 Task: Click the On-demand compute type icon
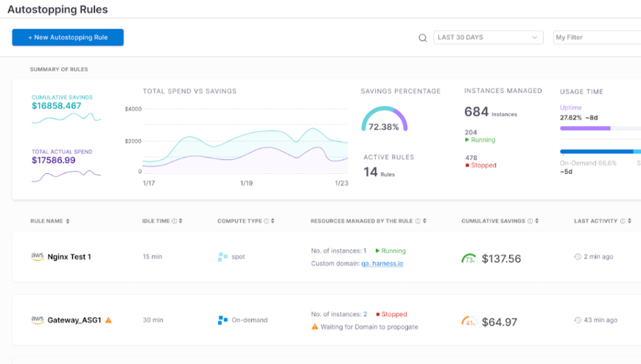(x=223, y=321)
